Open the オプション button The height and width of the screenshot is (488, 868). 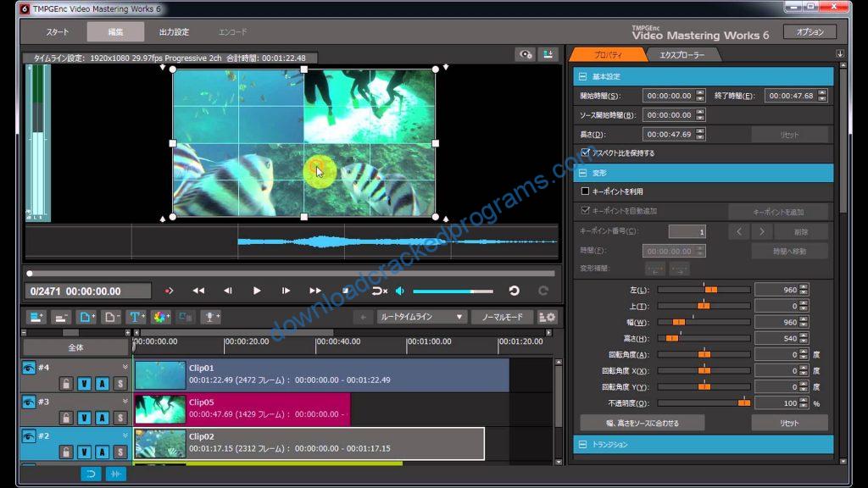coord(810,32)
